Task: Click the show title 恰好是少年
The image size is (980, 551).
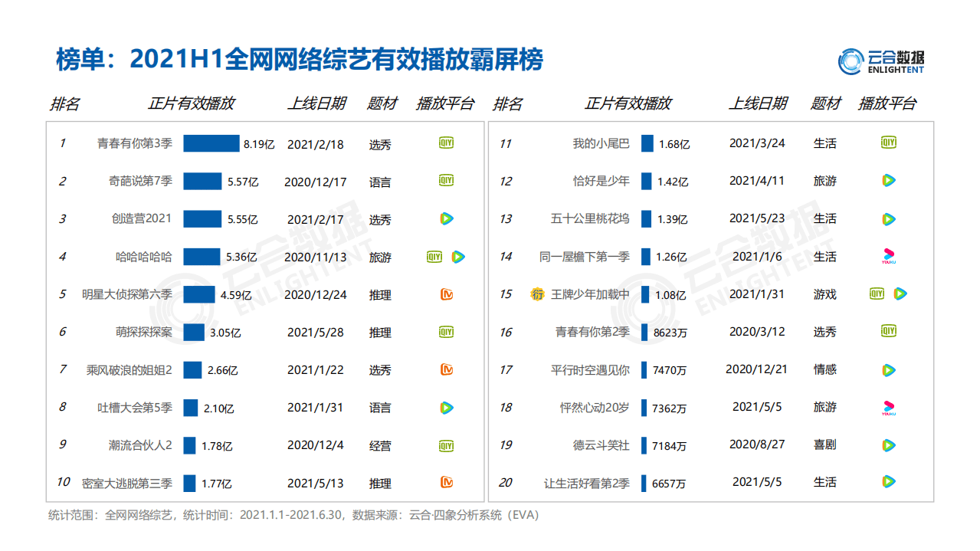Action: [x=601, y=181]
